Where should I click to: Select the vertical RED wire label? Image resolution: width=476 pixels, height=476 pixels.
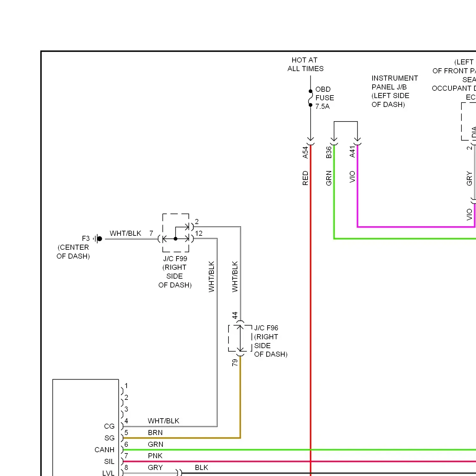click(x=305, y=178)
